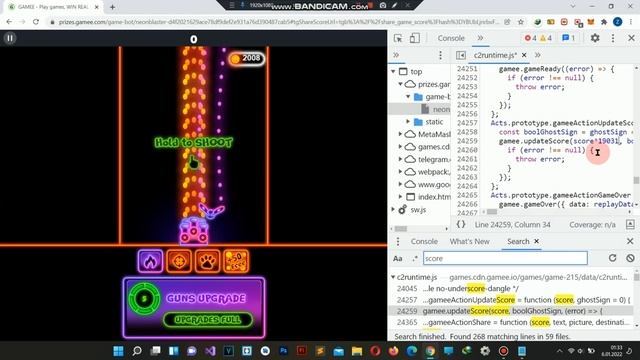Click the pretty print braces icon
The image size is (640, 360).
461,224
